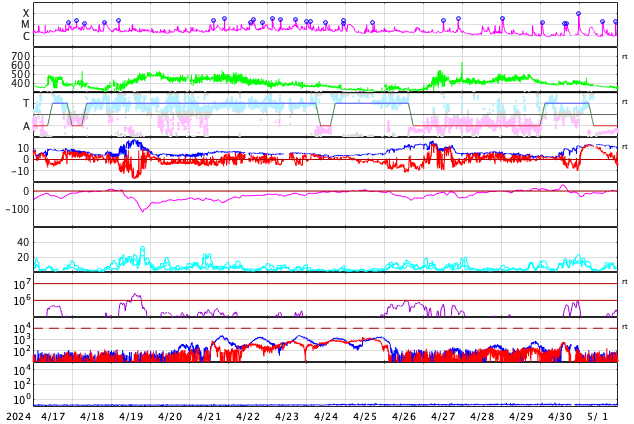This screenshot has height=424, width=634.
Task: Click the T sector label
Action: [26, 103]
